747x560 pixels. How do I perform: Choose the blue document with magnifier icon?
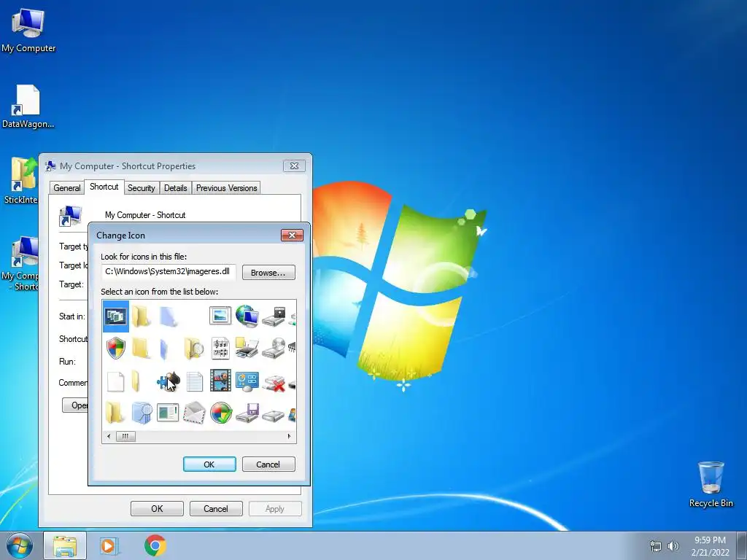(142, 413)
